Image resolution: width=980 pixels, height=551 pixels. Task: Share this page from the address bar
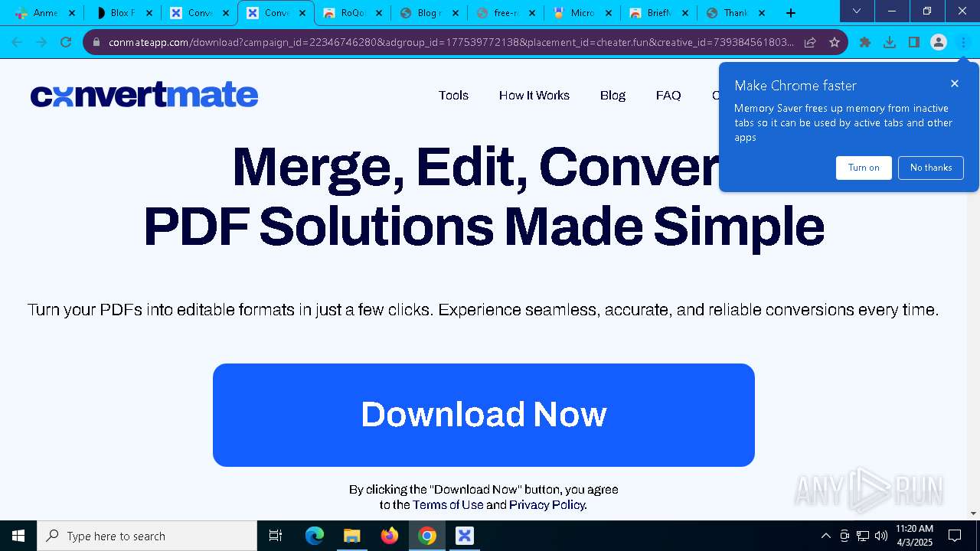(810, 42)
